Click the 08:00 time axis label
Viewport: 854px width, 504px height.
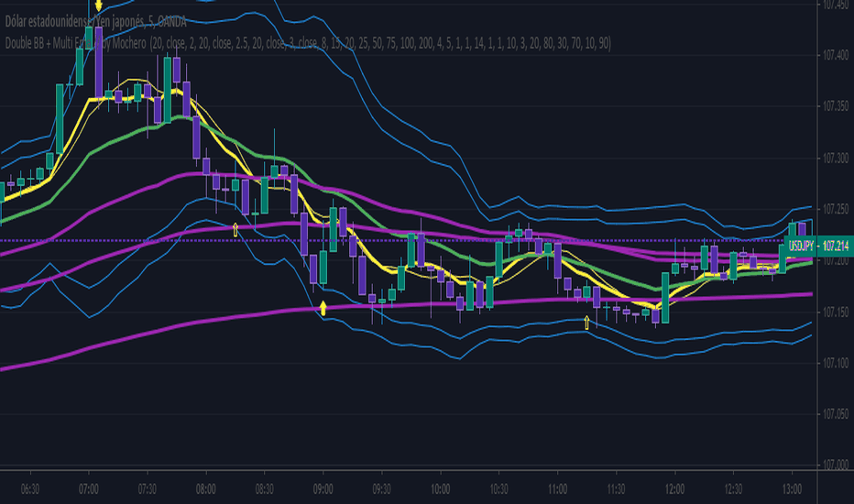pos(206,488)
